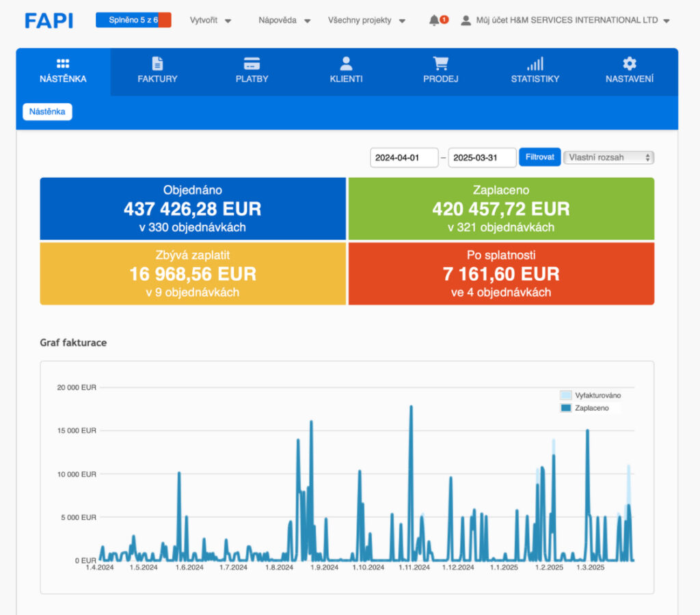Open the PRODEJ tab label
The image size is (700, 615).
441,79
